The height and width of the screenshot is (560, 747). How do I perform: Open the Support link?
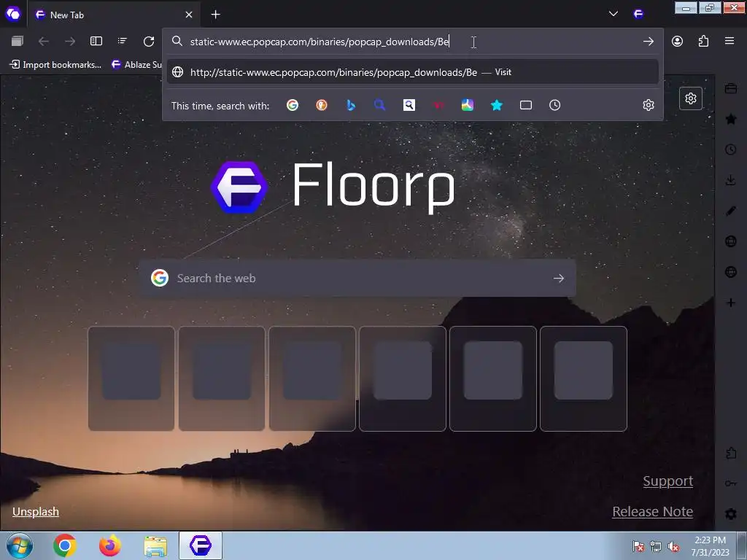[x=668, y=481]
